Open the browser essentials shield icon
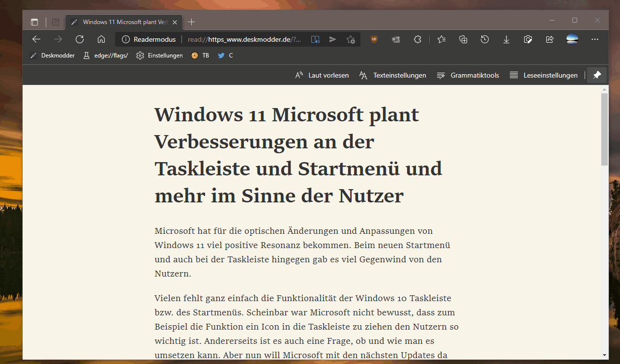620x364 pixels. coord(528,39)
